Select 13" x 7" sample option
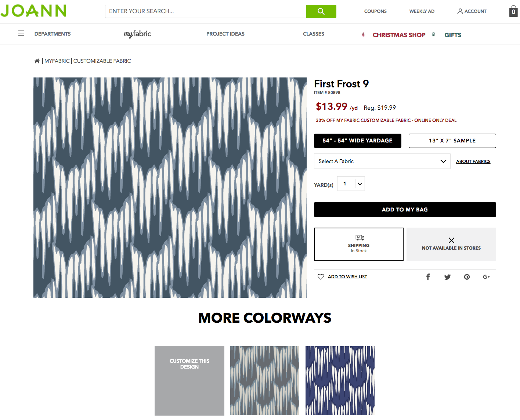 (452, 141)
